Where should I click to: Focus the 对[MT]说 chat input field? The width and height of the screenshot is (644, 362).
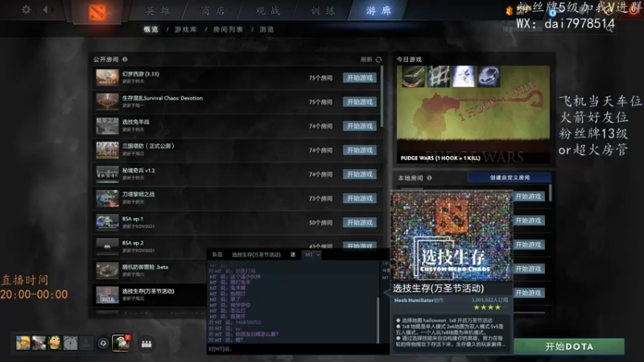pos(298,349)
